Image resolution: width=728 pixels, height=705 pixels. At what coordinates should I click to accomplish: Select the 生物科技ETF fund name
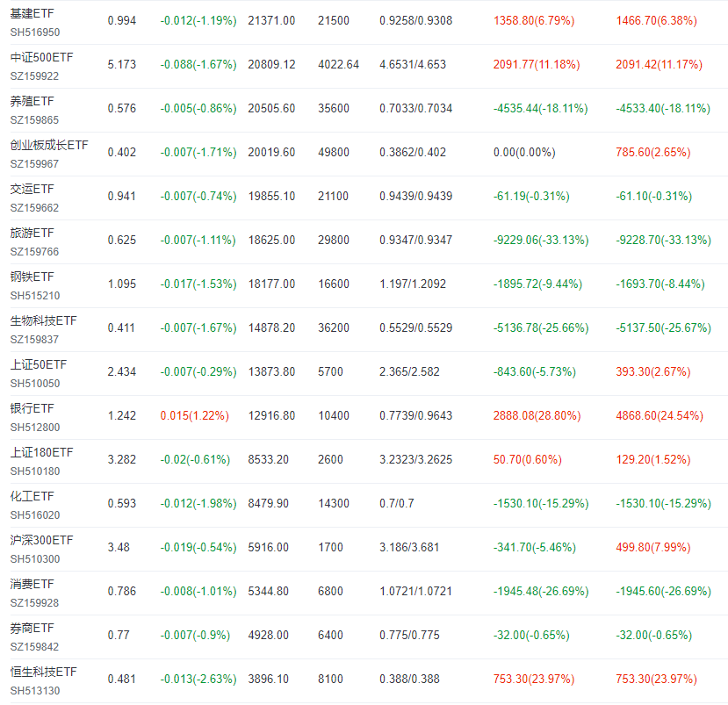click(x=44, y=320)
